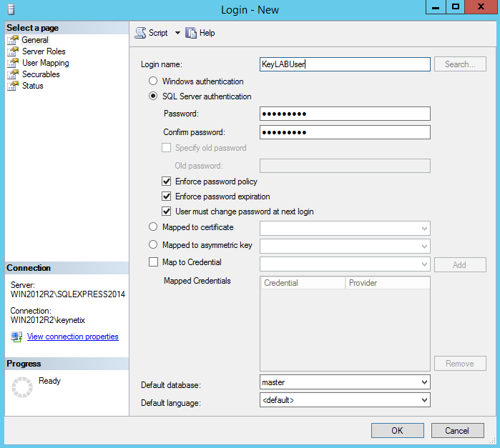Uncheck User must change password at next login
500x448 pixels.
[167, 211]
